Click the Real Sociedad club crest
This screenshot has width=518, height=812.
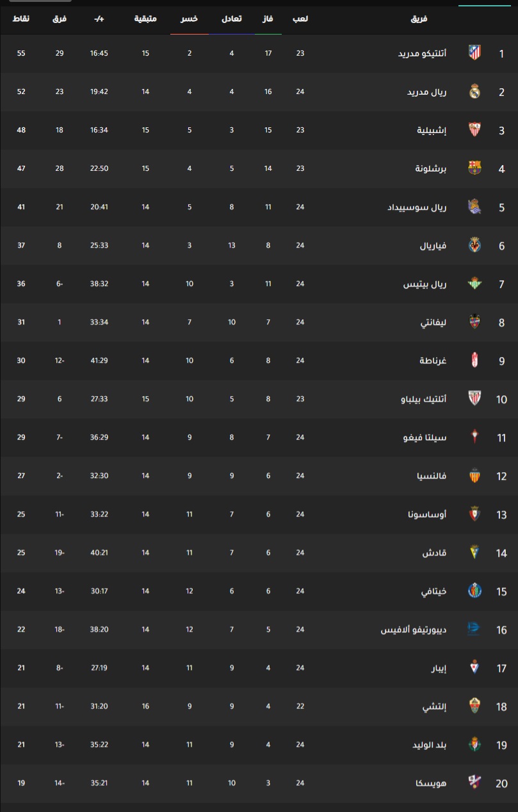(474, 207)
